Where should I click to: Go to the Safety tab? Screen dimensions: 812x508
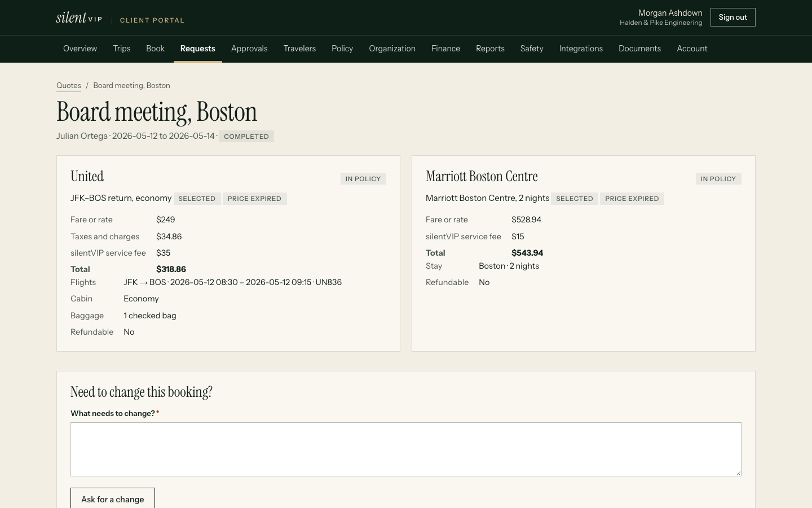pos(532,49)
